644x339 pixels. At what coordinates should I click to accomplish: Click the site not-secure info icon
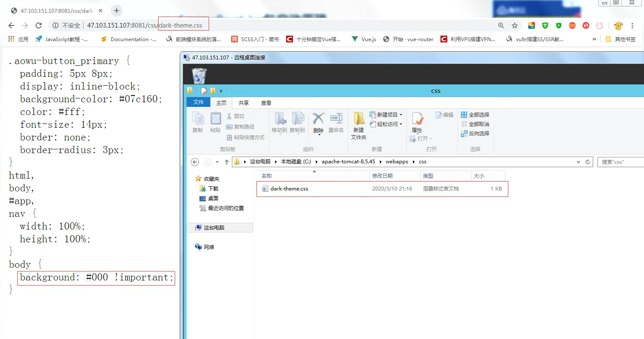pyautogui.click(x=55, y=25)
